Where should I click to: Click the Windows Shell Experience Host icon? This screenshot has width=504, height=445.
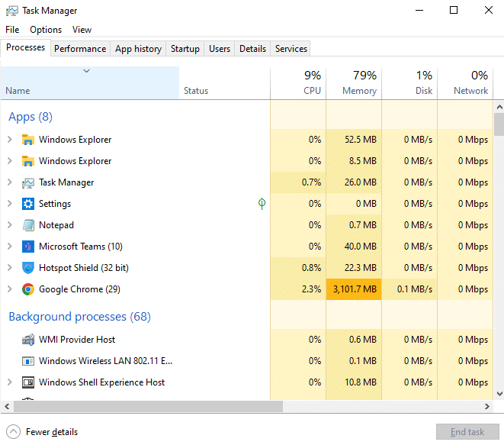point(28,382)
